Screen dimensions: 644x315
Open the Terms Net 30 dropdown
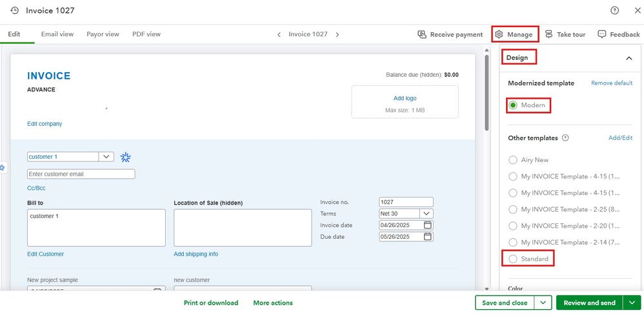(427, 214)
